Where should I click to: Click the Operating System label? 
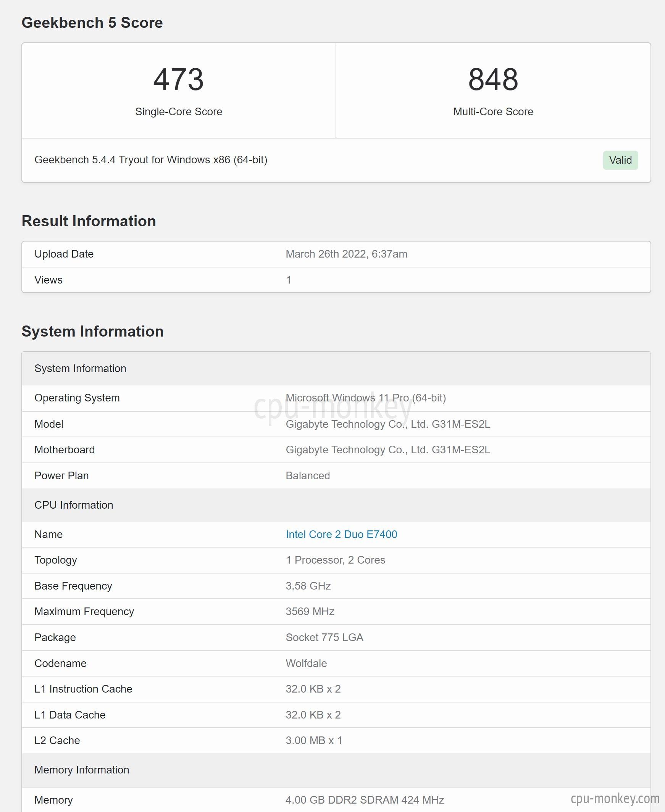coord(77,398)
